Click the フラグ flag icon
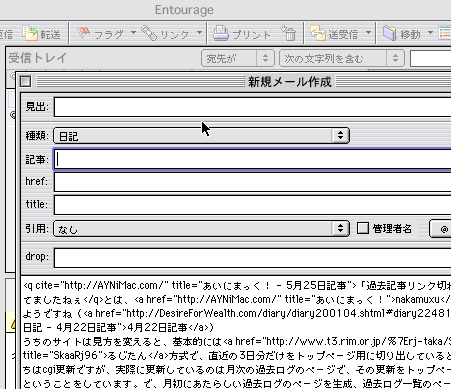 [x=84, y=33]
